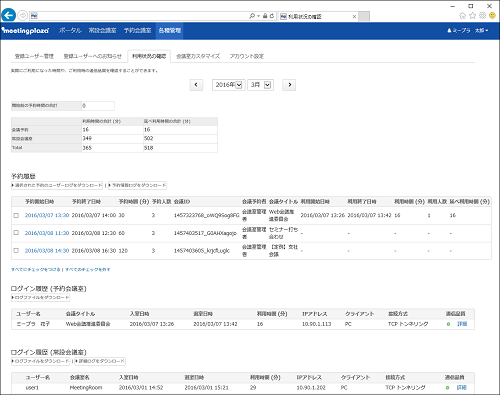Download user log for selected reservations

tap(57, 185)
